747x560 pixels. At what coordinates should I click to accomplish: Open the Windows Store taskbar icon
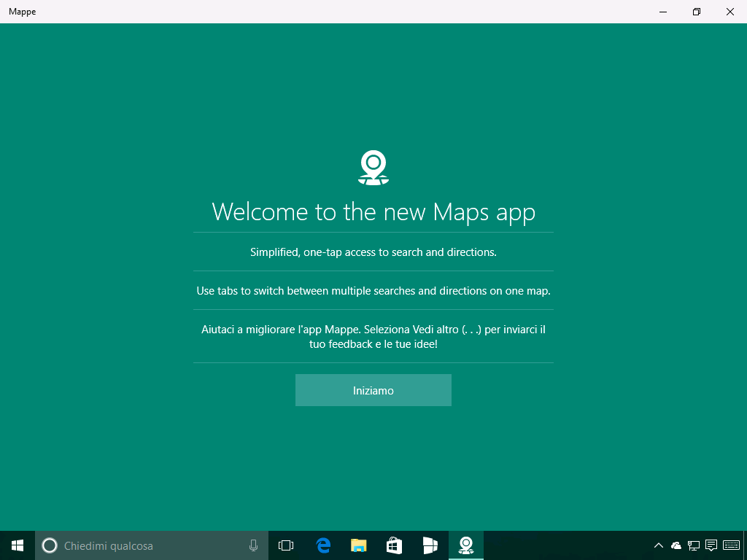(394, 545)
